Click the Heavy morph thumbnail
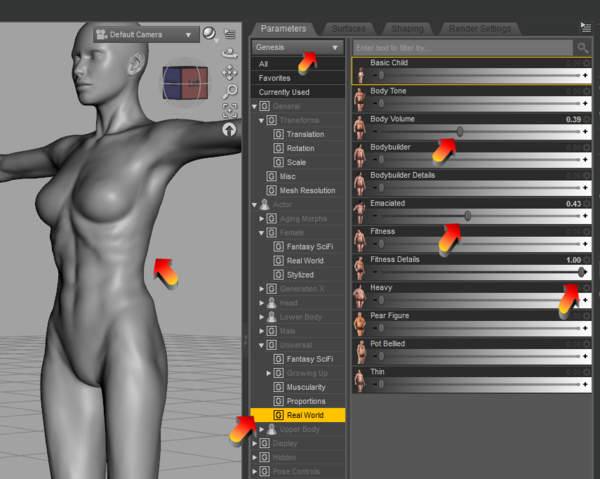The height and width of the screenshot is (479, 600). tap(360, 296)
